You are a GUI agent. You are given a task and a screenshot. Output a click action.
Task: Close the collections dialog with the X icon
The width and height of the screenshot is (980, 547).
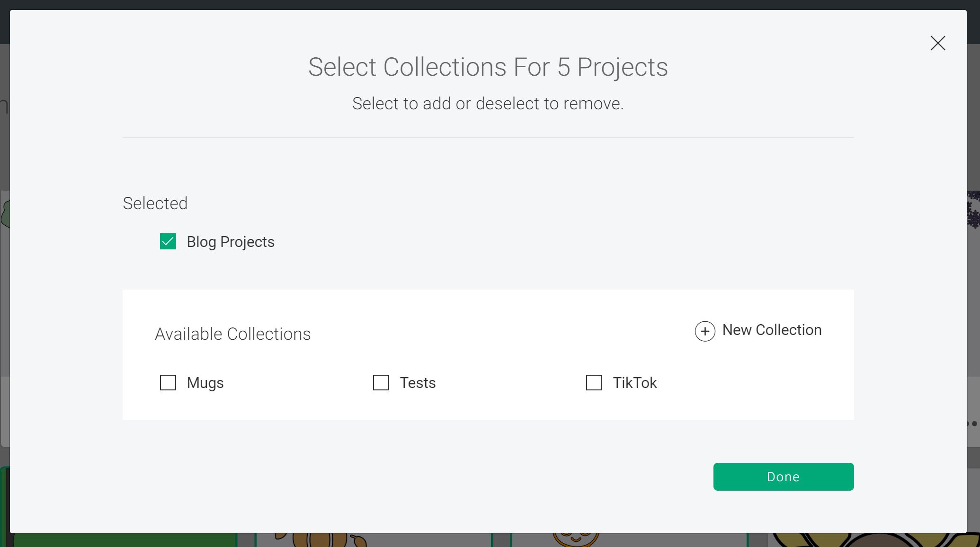point(937,43)
